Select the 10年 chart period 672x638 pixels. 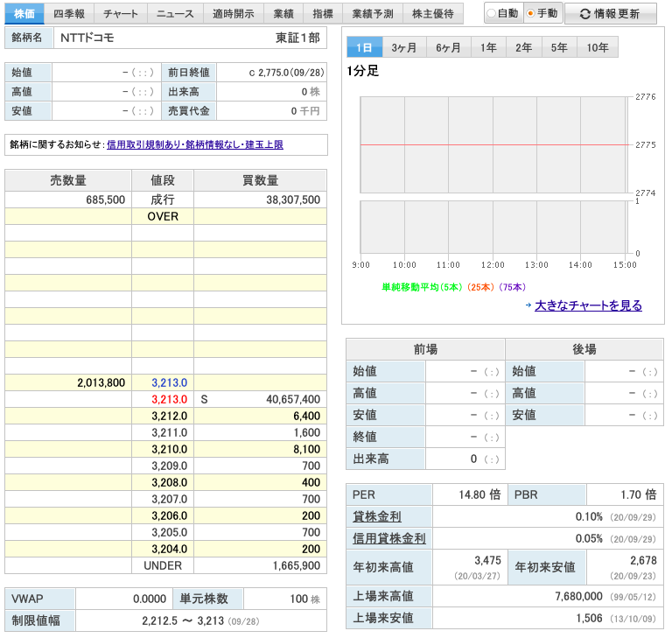(598, 47)
